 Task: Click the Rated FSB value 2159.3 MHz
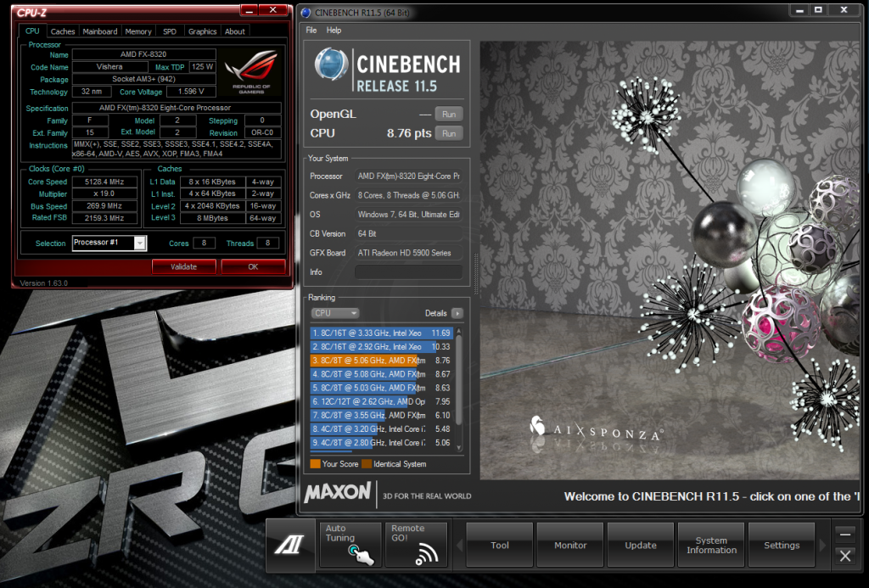click(104, 218)
